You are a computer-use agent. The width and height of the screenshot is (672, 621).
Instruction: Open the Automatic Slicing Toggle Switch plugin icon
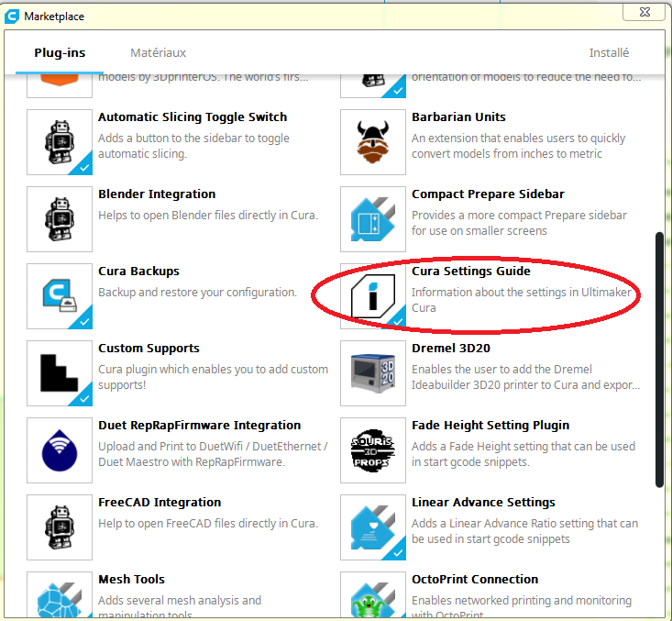[60, 142]
